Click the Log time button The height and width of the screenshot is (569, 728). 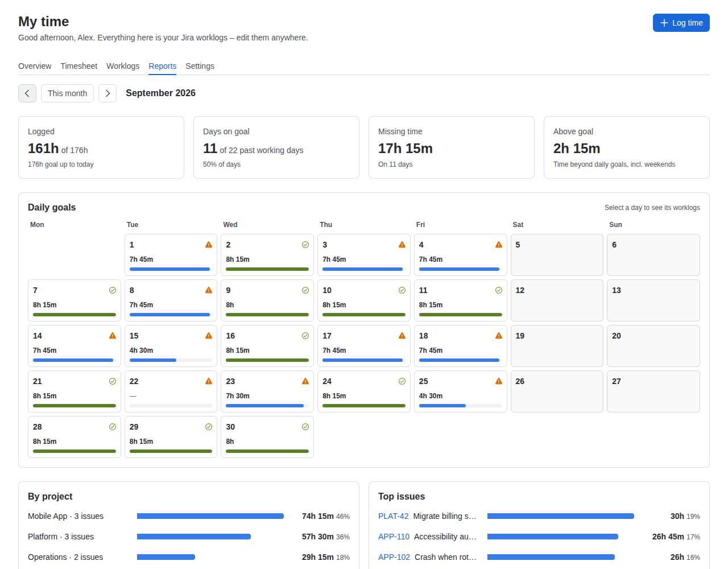click(x=681, y=23)
